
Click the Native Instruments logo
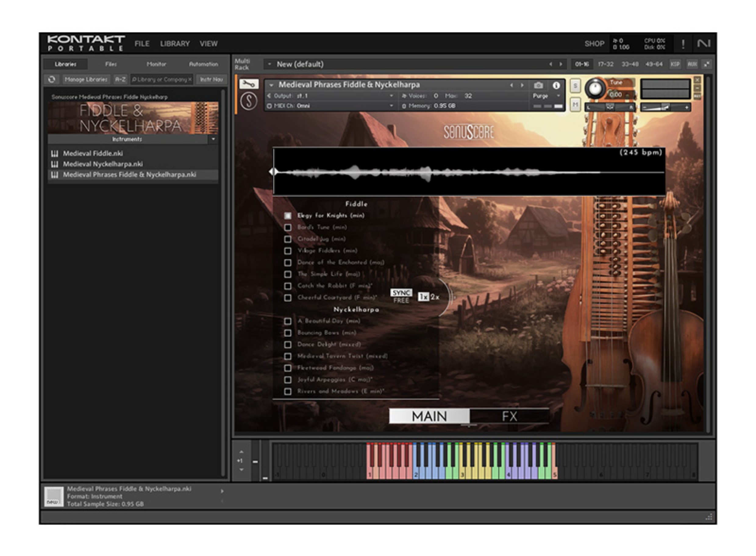pyautogui.click(x=704, y=43)
